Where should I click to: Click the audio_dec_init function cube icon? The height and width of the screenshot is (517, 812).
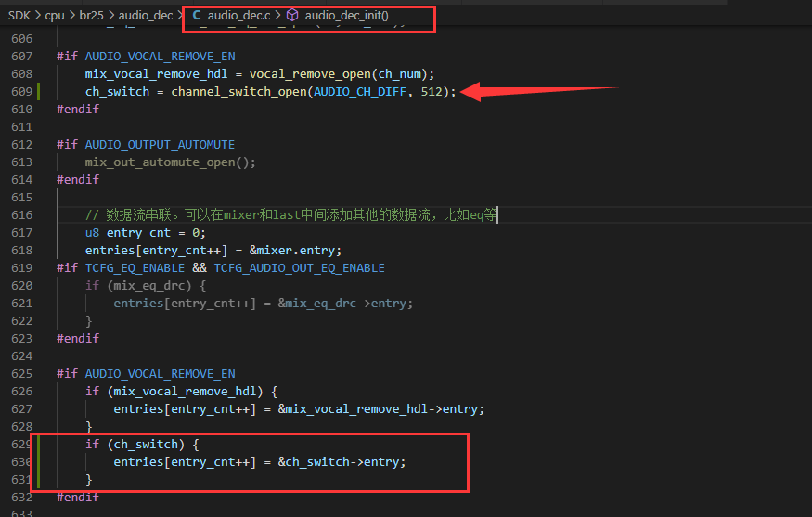click(x=292, y=15)
